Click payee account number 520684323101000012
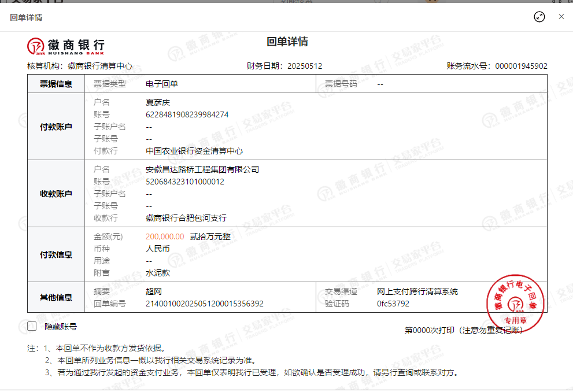This screenshot has width=573, height=392. coord(184,182)
